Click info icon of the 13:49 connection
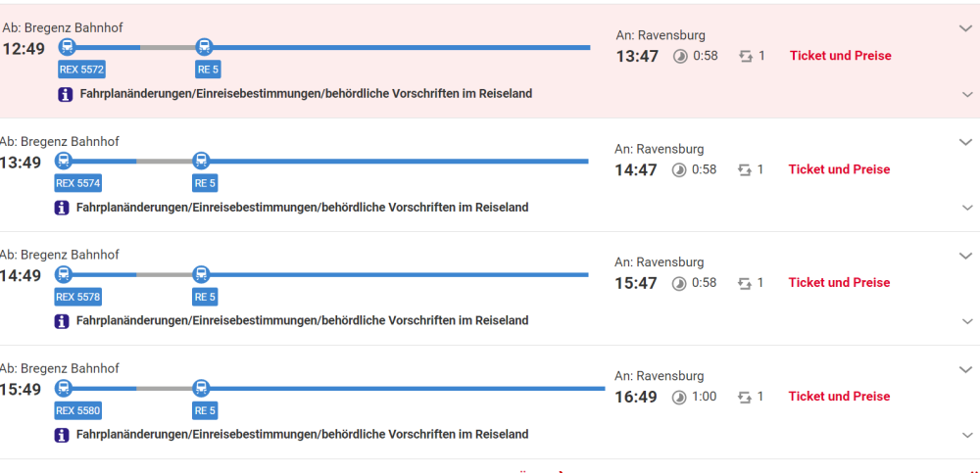The width and height of the screenshot is (980, 473). (x=62, y=208)
